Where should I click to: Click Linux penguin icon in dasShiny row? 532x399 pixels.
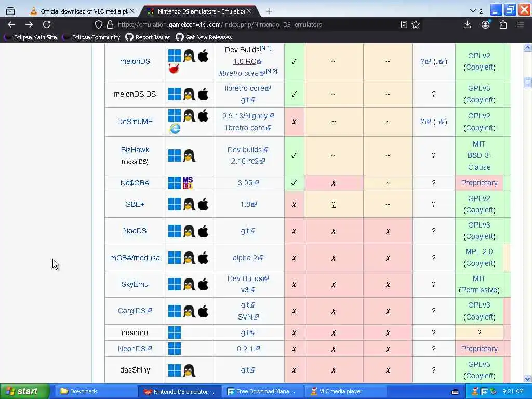click(x=189, y=370)
